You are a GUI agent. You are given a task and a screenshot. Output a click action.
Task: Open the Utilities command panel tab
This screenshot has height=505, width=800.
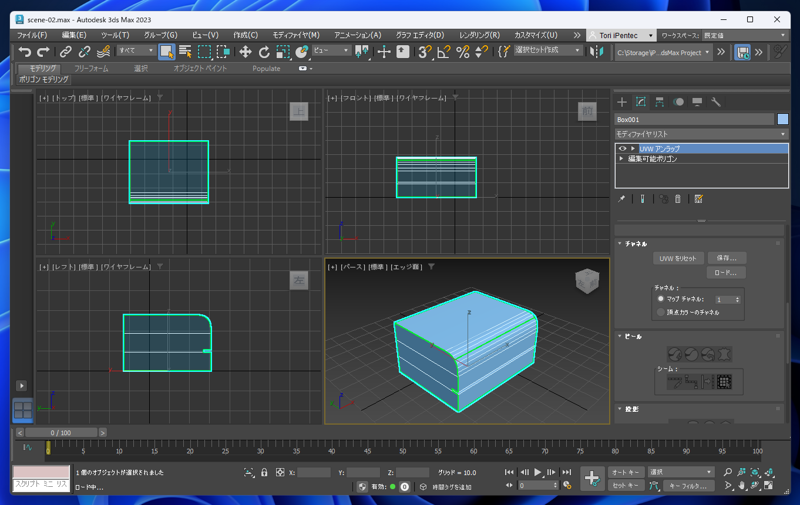click(716, 102)
